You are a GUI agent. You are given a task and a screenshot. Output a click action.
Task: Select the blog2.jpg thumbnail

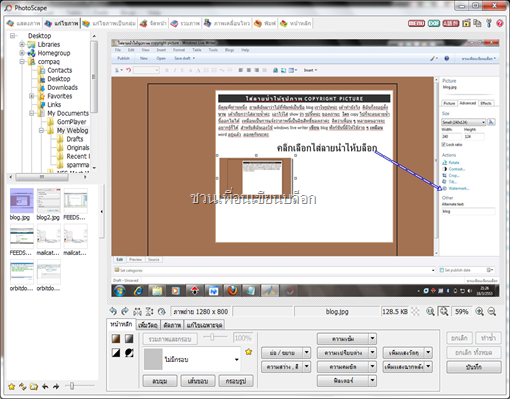pyautogui.click(x=48, y=204)
